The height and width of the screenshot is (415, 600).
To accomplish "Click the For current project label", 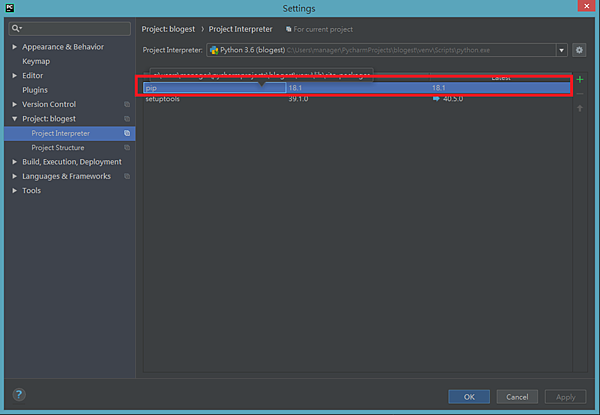I will point(323,29).
